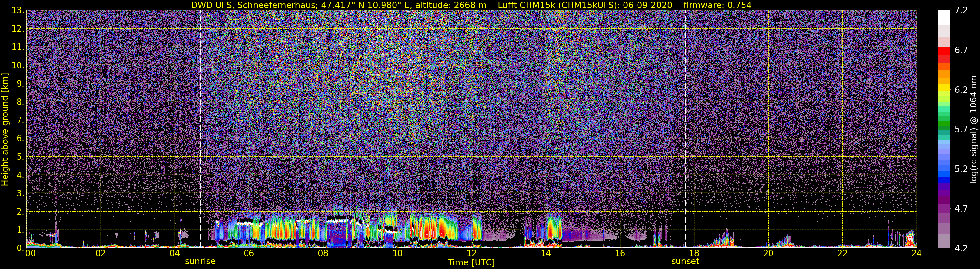This screenshot has width=980, height=269.
Task: Click the white dashed sunrise marker line
Action: (x=200, y=129)
